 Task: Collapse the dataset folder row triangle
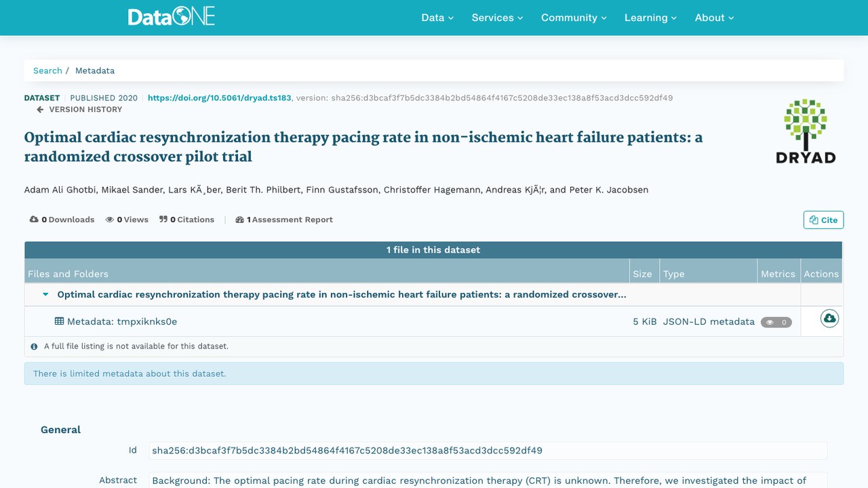(45, 295)
